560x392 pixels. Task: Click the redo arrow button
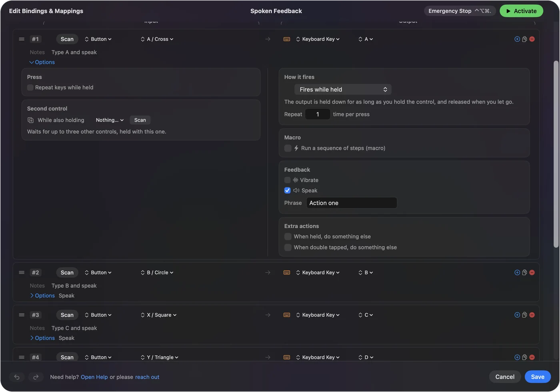(x=36, y=377)
